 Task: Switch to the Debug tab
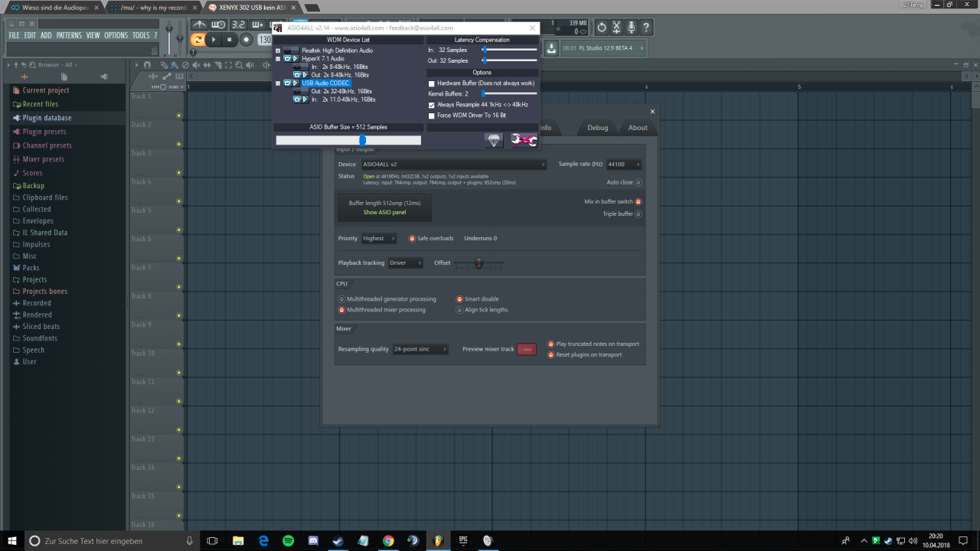598,128
